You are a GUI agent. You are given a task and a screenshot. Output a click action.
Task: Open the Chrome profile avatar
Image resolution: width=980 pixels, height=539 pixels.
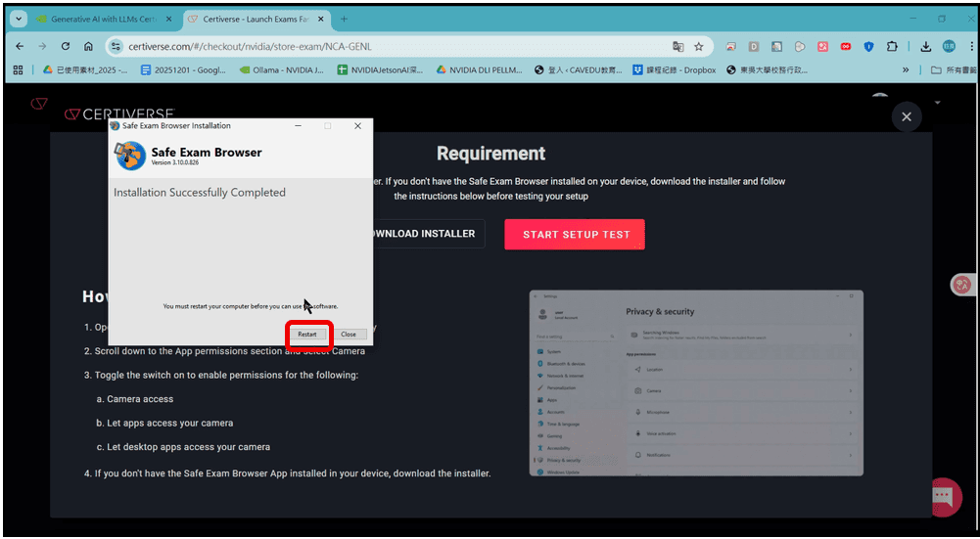click(x=949, y=46)
